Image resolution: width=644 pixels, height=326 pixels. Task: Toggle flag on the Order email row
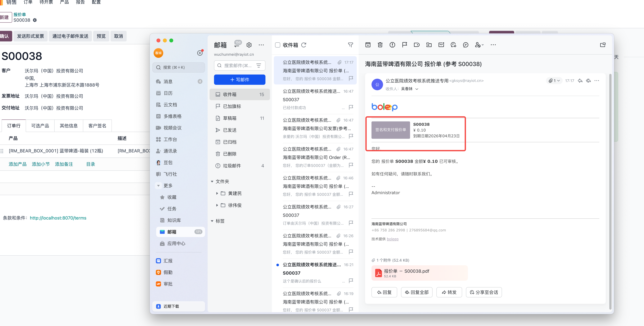[351, 165]
